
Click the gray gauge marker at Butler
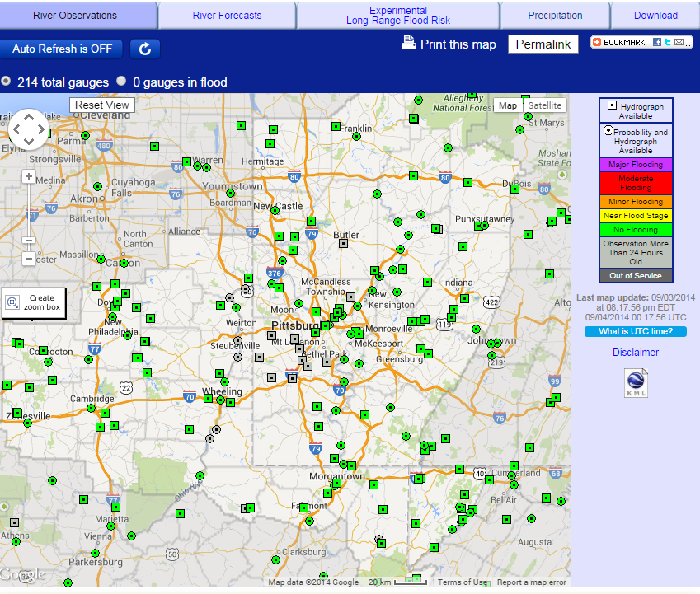point(343,244)
